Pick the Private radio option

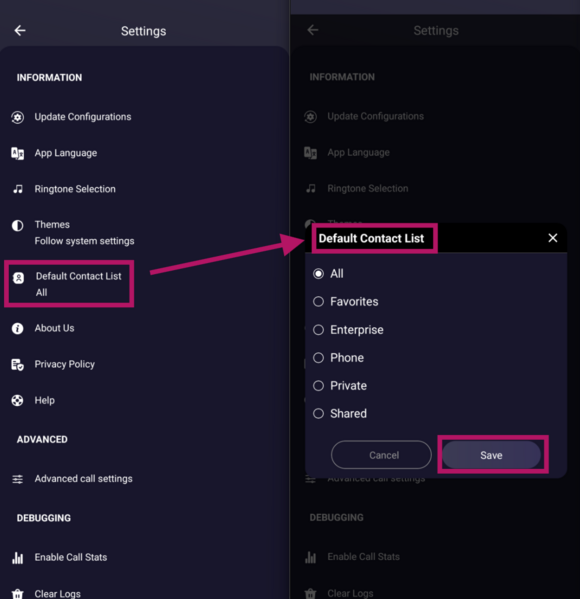[318, 385]
